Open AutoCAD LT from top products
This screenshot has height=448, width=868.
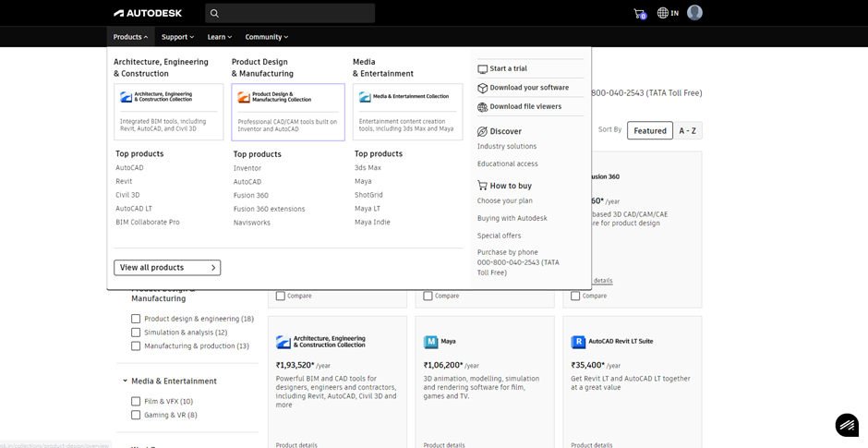click(134, 209)
